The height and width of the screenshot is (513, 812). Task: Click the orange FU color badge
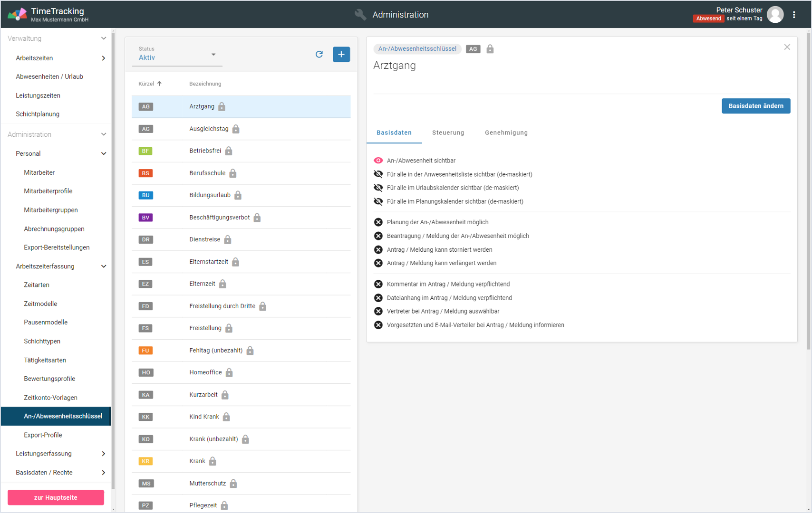tap(145, 351)
